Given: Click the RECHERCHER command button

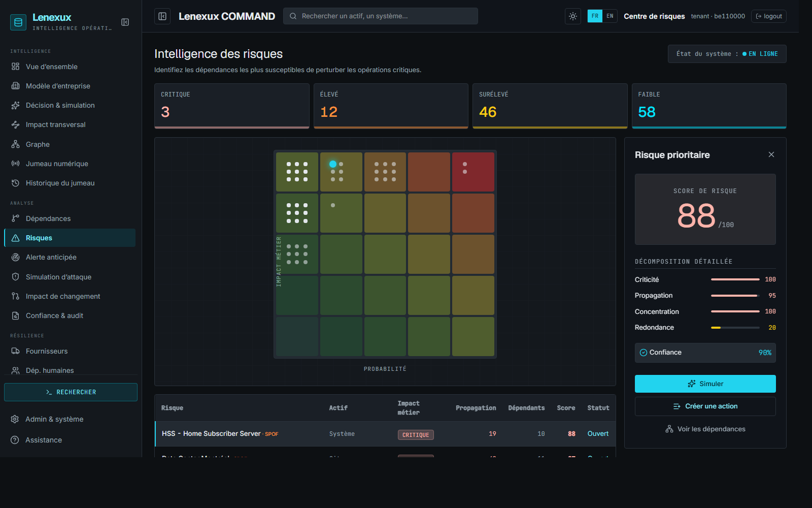Looking at the screenshot, I should (71, 392).
